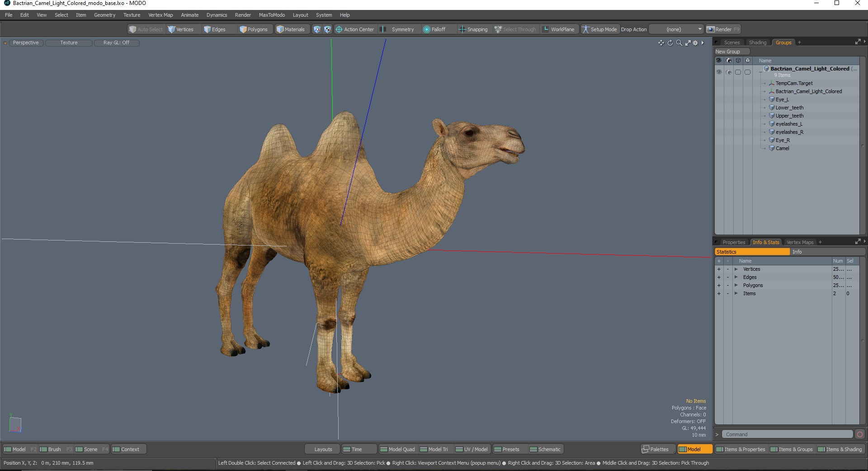The image size is (868, 471).
Task: Switch to the Info sub-tab
Action: (828, 252)
